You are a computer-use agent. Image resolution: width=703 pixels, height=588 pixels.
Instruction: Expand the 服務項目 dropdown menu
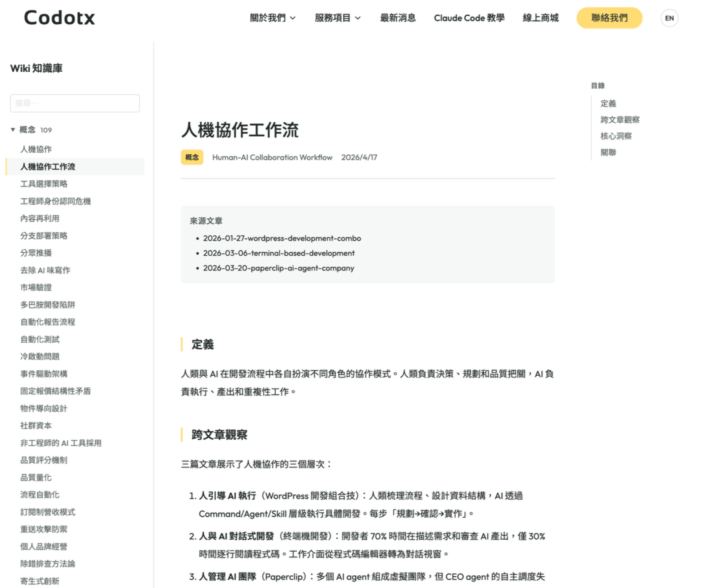338,18
